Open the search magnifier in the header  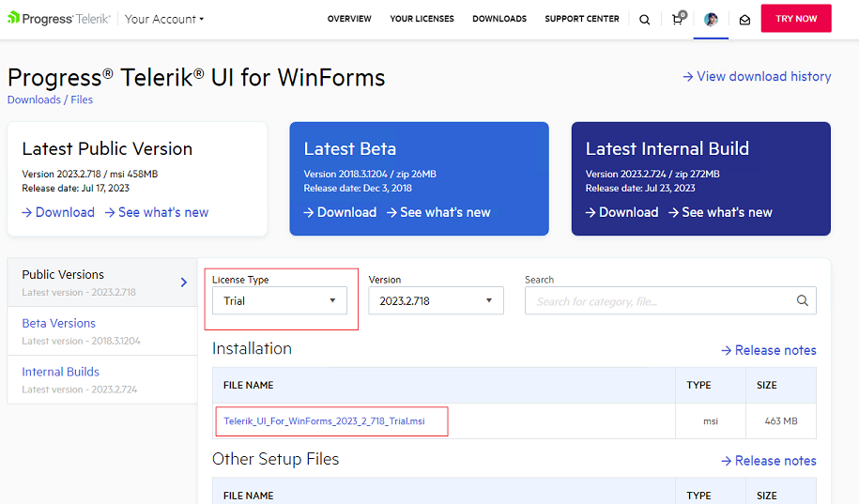tap(645, 20)
